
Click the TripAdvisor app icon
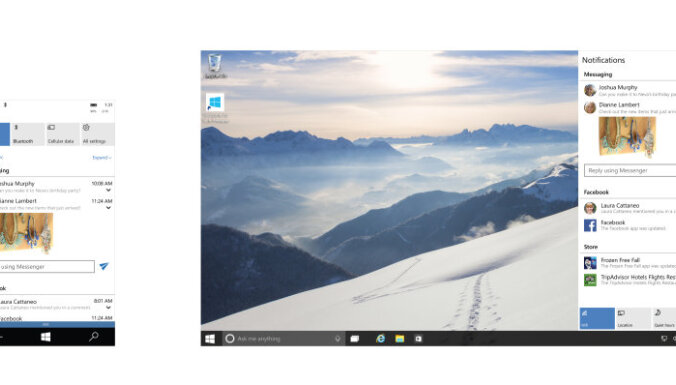(590, 280)
